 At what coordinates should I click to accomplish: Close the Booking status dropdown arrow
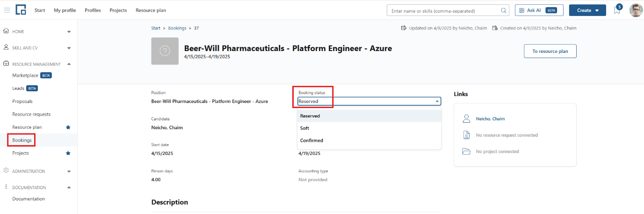coord(437,101)
